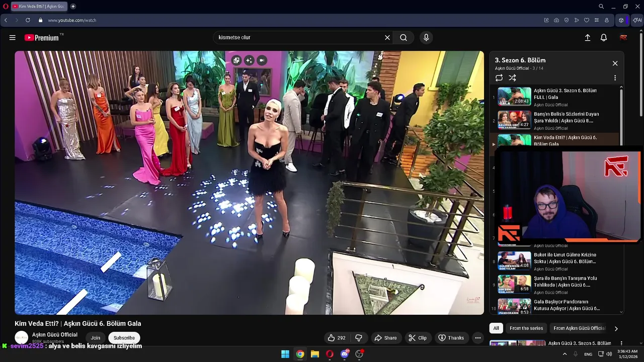644x362 pixels.
Task: Click the Thanks button
Action: tap(451, 338)
